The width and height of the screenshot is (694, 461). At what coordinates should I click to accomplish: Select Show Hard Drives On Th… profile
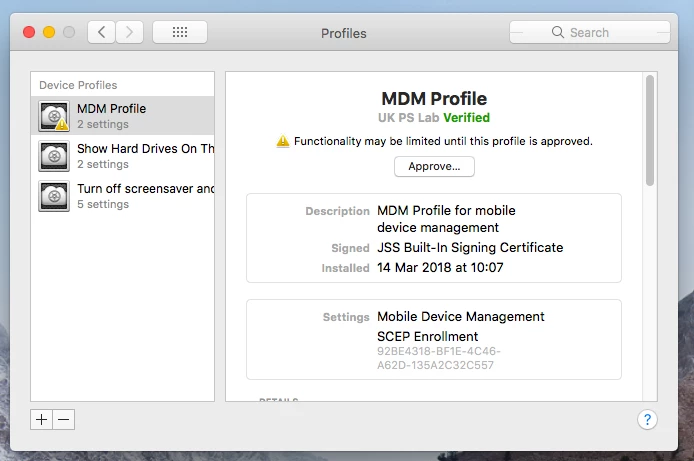pyautogui.click(x=123, y=156)
